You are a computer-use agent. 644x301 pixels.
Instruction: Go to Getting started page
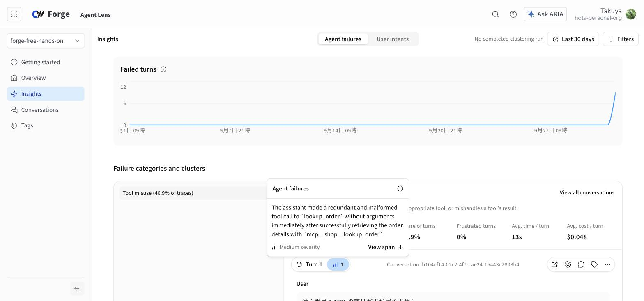[46, 62]
